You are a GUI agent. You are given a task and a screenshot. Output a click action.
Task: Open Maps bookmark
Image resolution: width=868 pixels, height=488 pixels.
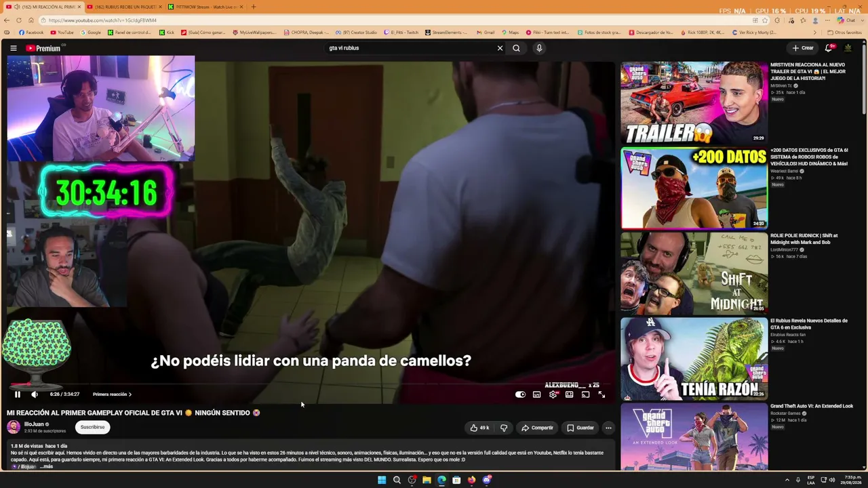pyautogui.click(x=510, y=33)
